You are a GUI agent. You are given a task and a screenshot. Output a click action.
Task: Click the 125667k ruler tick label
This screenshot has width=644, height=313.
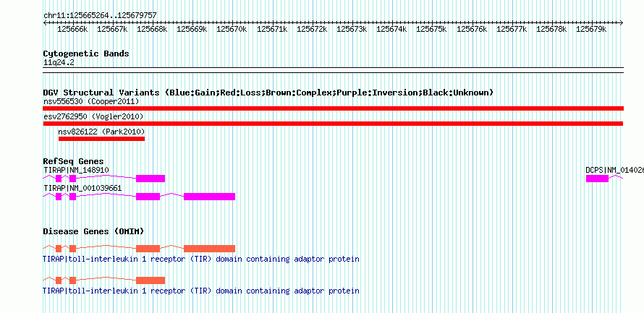(112, 29)
